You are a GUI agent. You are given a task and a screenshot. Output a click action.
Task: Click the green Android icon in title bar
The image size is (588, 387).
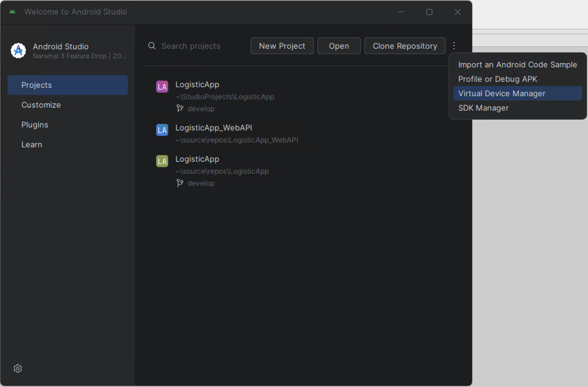12,12
